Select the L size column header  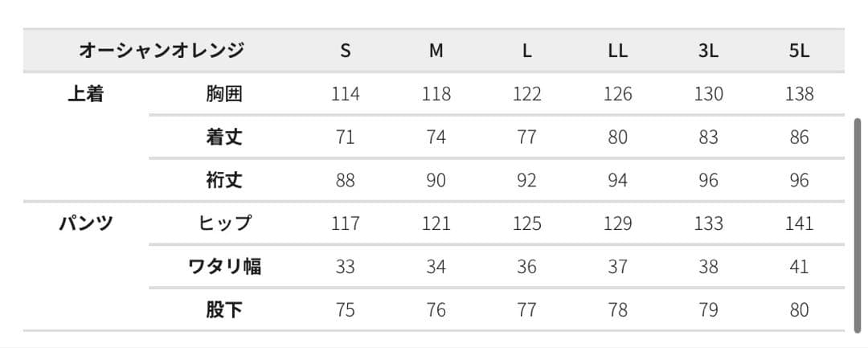[526, 51]
